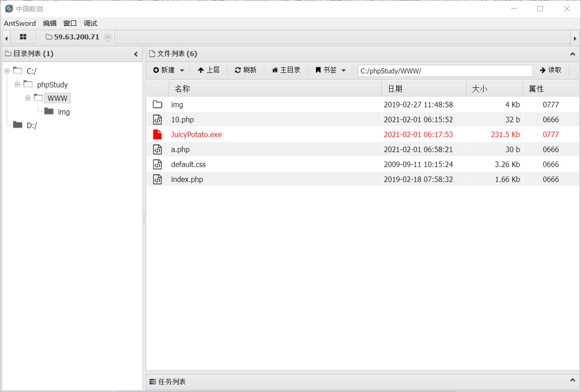This screenshot has width=581, height=392.
Task: Click the AntSword app logo in title bar
Action: [9, 9]
